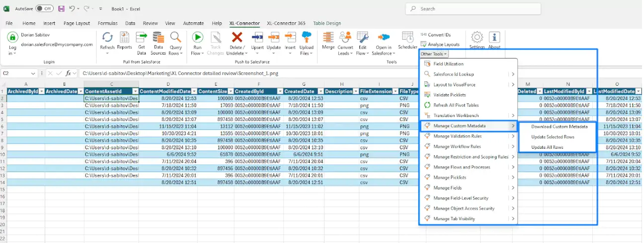This screenshot has width=644, height=243.
Task: Open the ContentModifiedDate filter dropdown
Action: click(x=193, y=91)
